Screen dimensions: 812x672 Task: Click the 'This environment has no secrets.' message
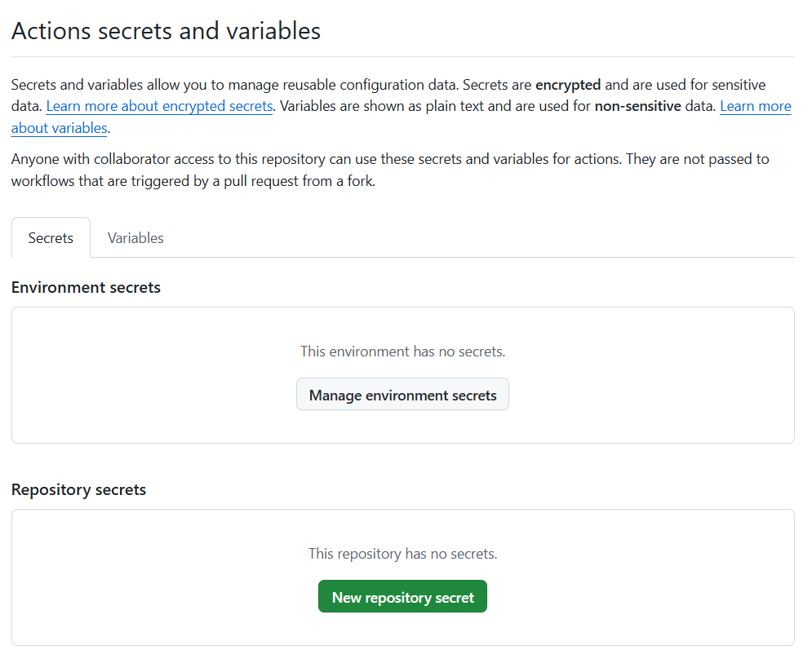[x=402, y=351]
